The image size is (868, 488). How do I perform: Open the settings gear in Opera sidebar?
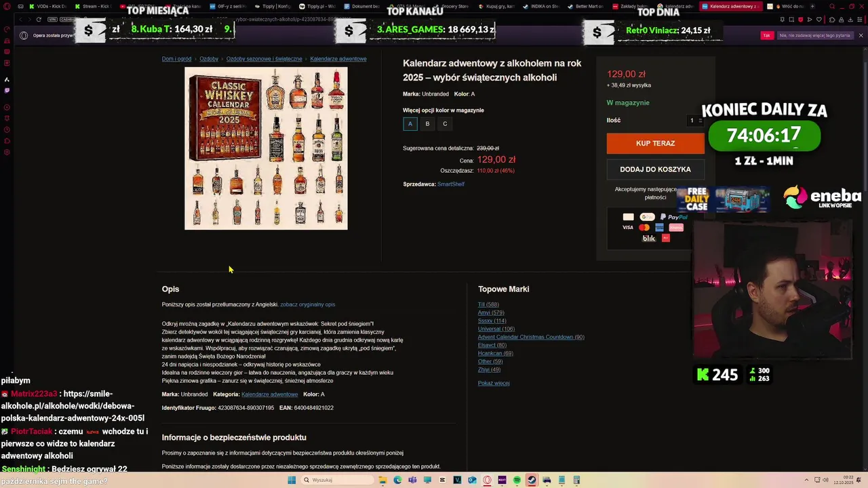(x=7, y=152)
